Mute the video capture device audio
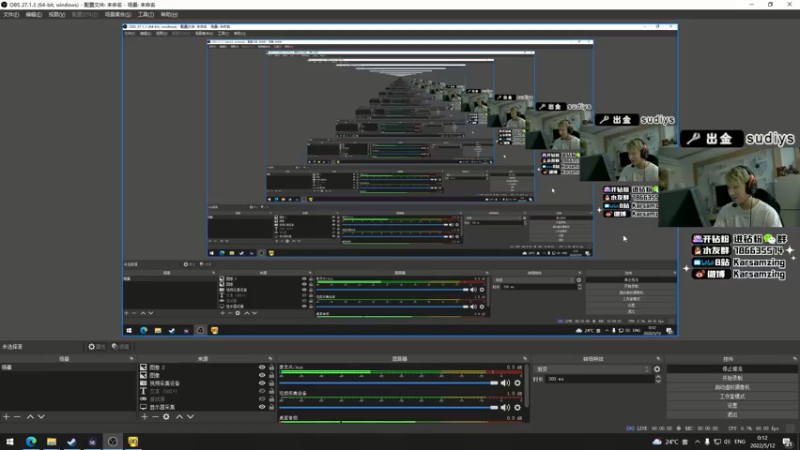The image size is (800, 450). click(505, 407)
